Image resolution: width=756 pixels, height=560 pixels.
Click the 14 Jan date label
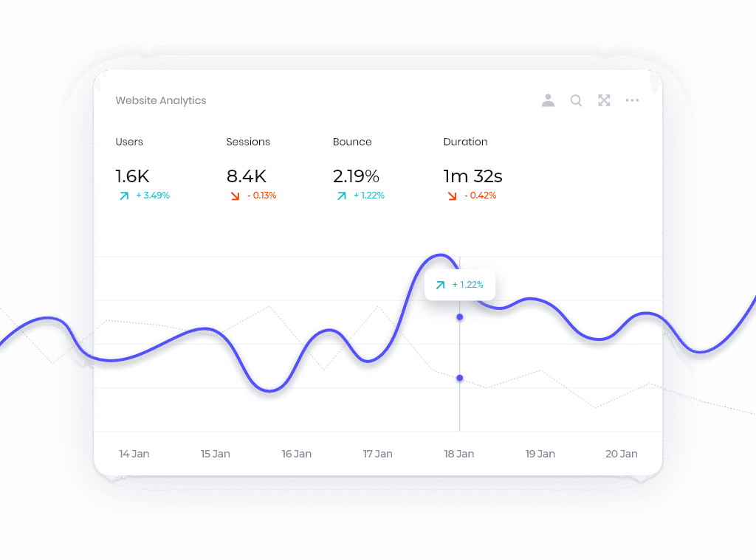pos(134,454)
